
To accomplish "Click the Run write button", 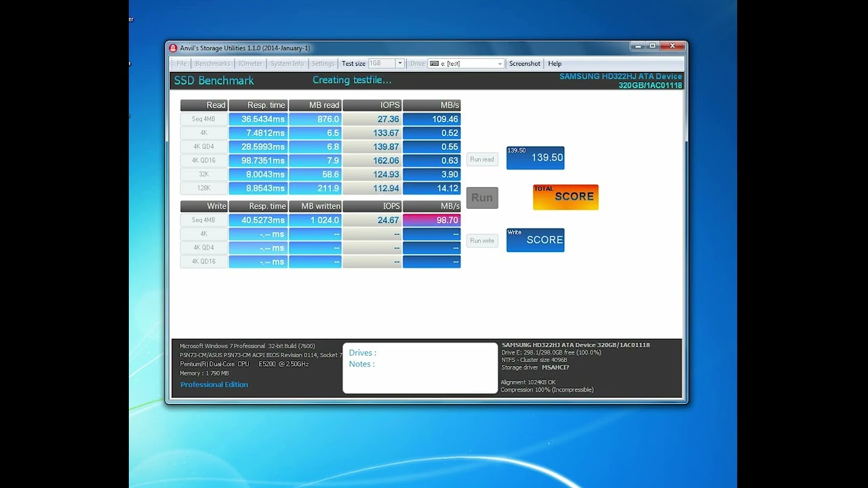I will coord(482,241).
